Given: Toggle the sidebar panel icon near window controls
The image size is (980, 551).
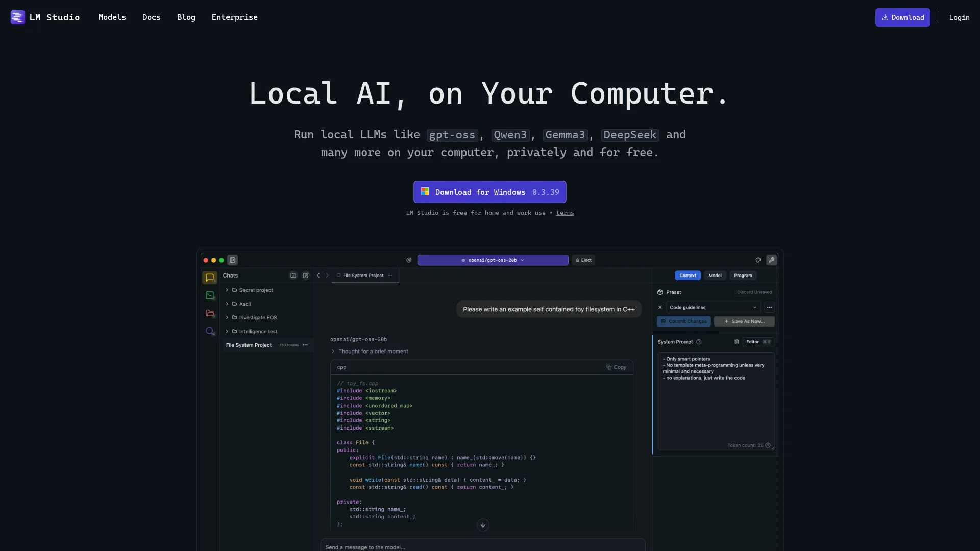Looking at the screenshot, I should point(233,260).
